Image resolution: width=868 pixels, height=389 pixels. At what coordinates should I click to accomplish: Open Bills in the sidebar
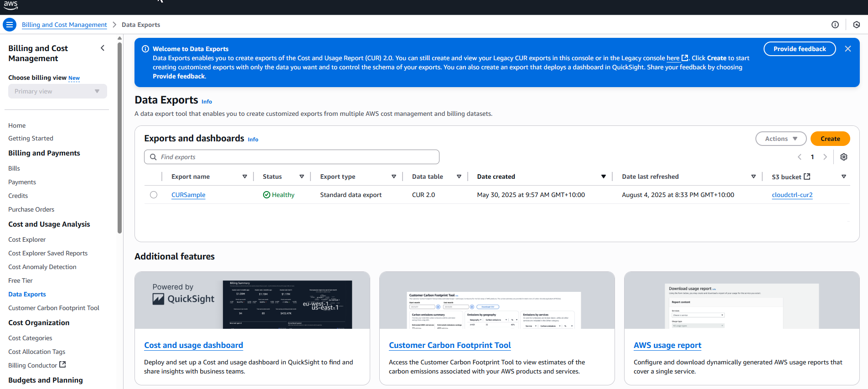(x=14, y=168)
